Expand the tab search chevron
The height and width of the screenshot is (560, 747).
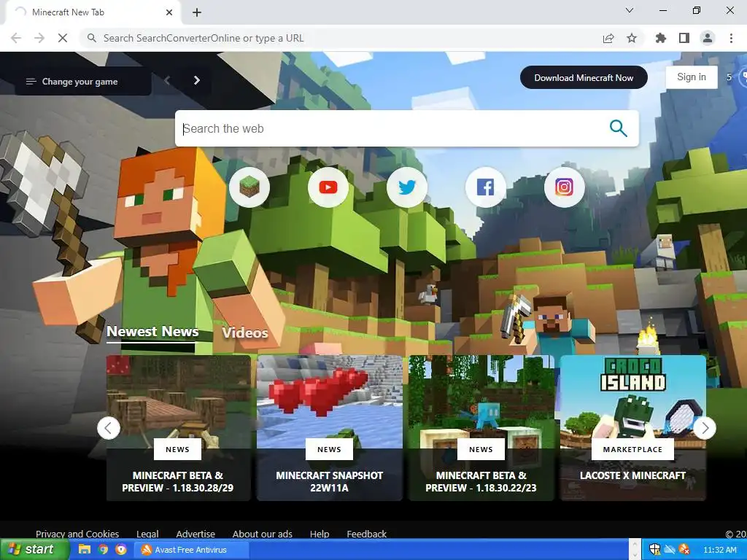(x=630, y=10)
